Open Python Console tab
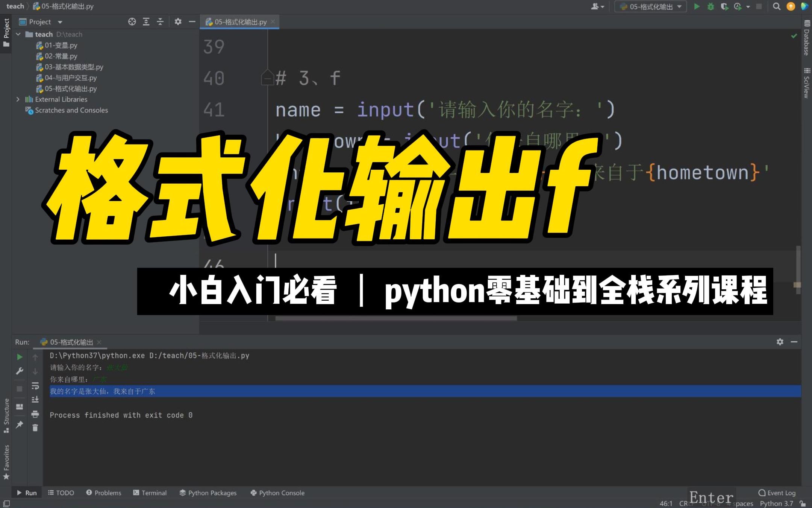This screenshot has width=812, height=508. (x=277, y=493)
